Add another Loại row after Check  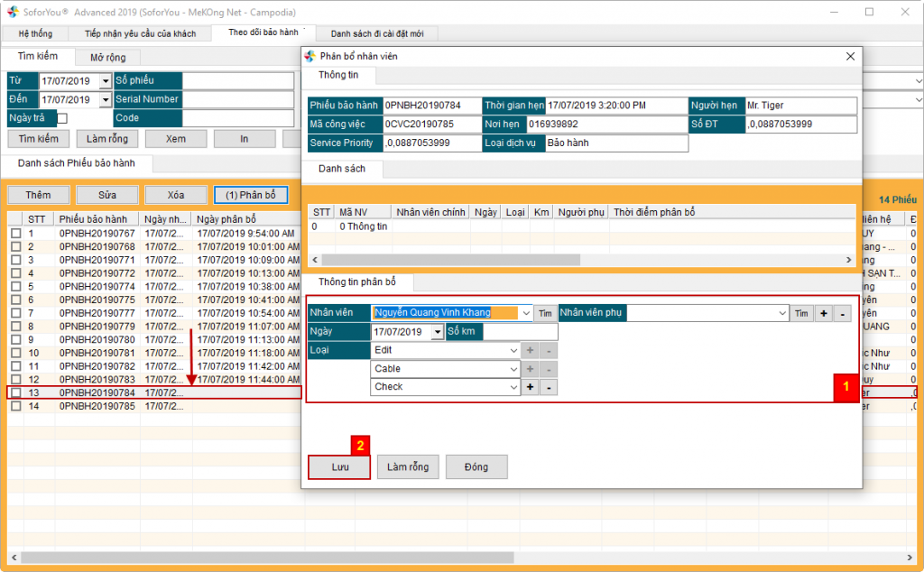[x=531, y=387]
